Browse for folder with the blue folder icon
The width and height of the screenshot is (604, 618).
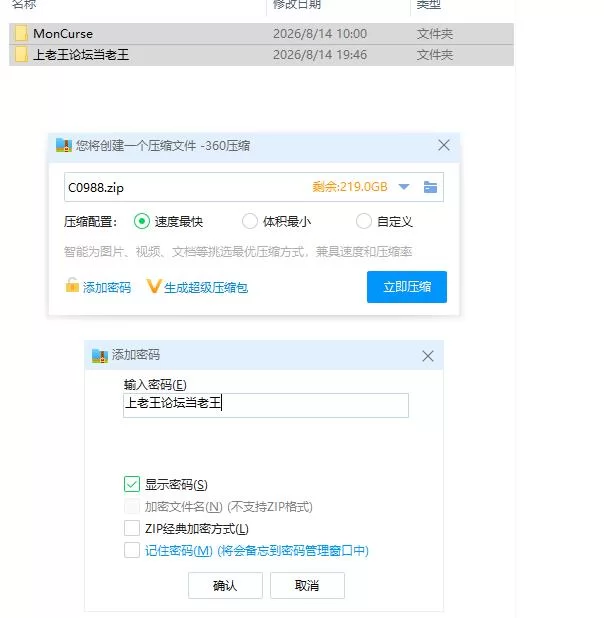430,187
